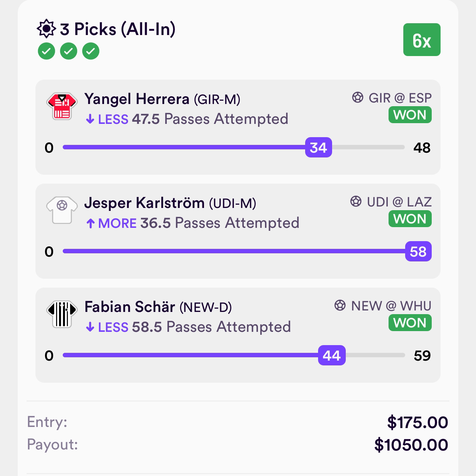
Task: Click the down arrow next to LESS 47.5
Action: coord(90,119)
